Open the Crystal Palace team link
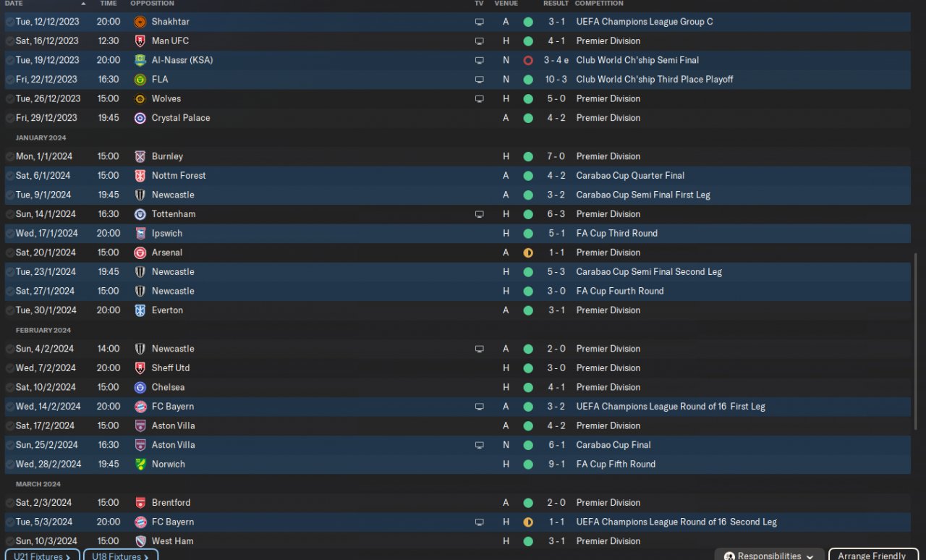Viewport: 926px width, 560px height. (181, 118)
